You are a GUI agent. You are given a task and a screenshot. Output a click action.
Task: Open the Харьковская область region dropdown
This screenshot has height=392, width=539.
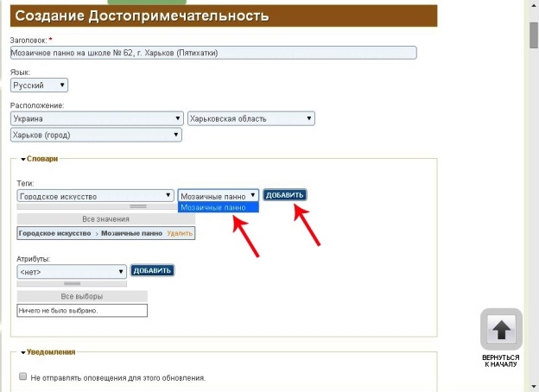[x=251, y=118]
